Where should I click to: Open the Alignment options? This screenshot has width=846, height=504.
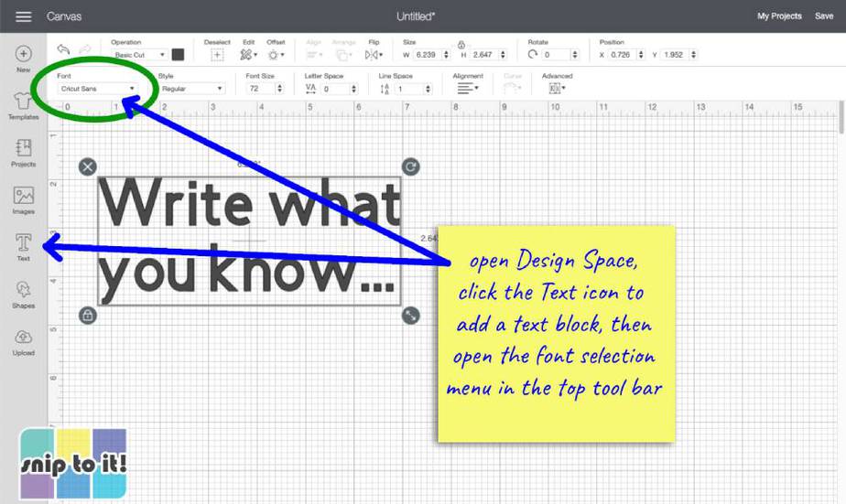[x=468, y=89]
